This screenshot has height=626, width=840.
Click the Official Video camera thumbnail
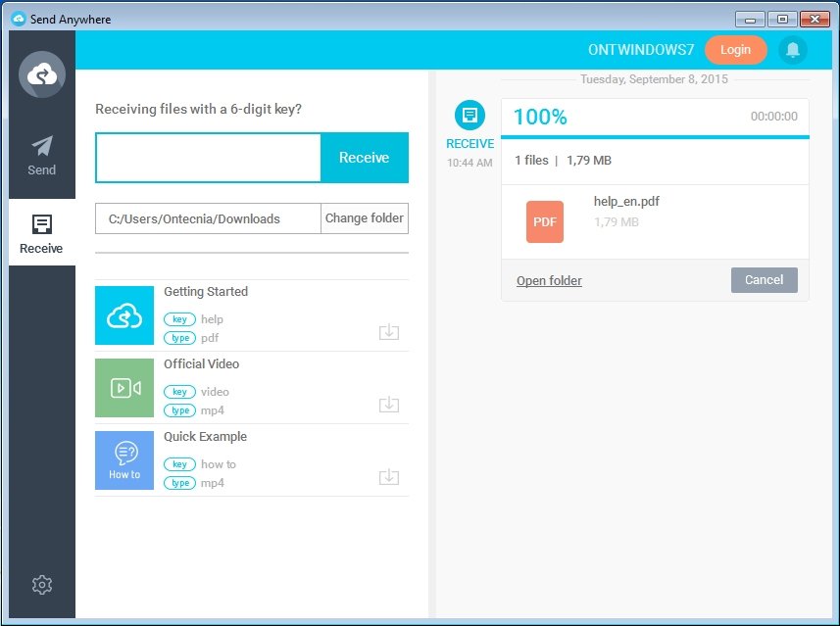point(124,388)
